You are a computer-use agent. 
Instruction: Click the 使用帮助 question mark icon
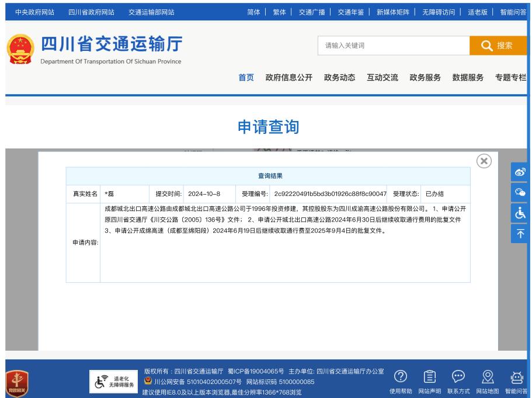point(401,376)
